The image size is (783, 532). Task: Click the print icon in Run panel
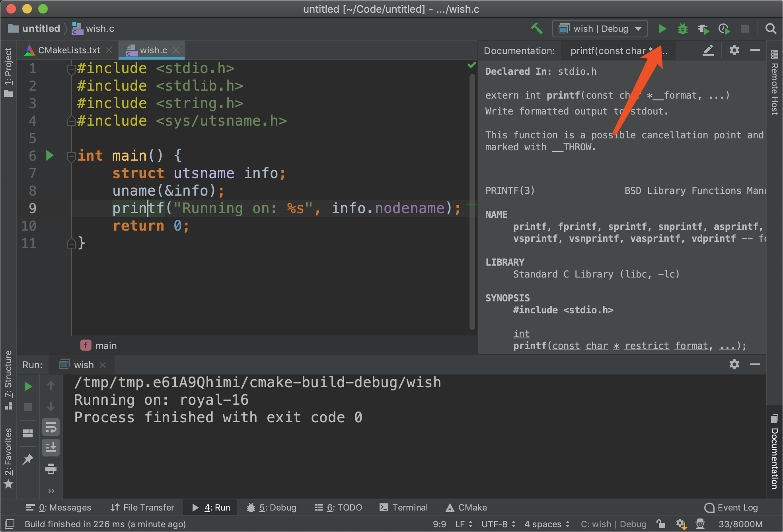(51, 469)
